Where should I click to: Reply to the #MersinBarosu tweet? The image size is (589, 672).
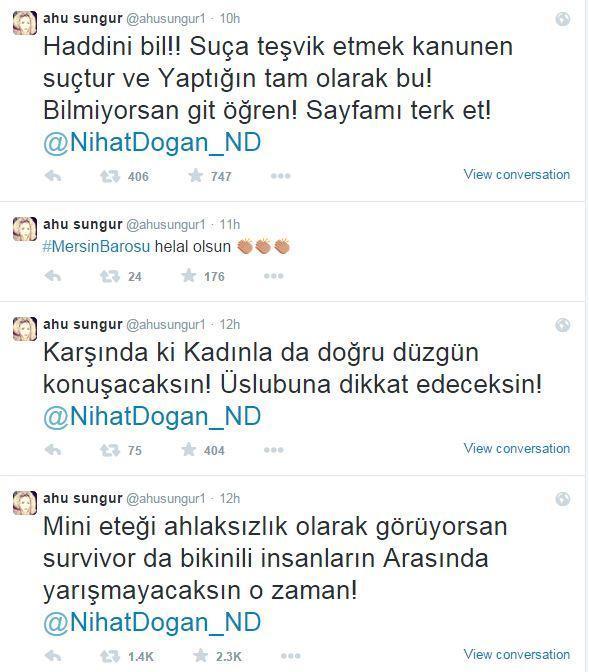point(53,276)
